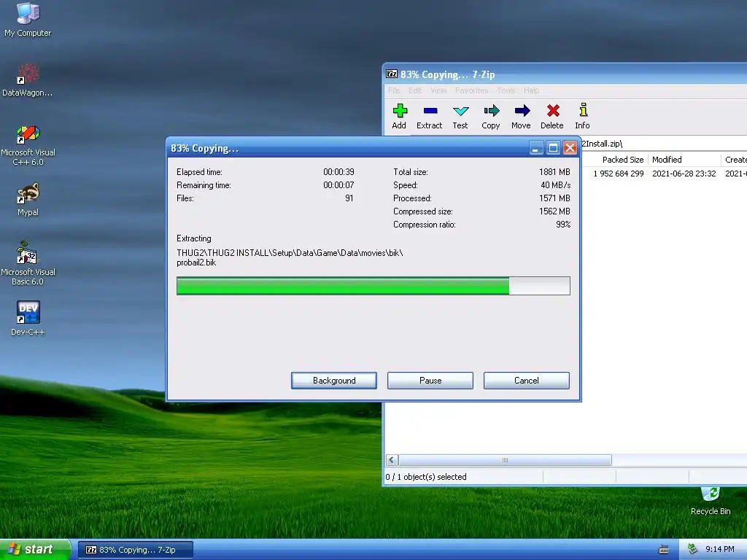Viewport: 747px width, 560px height.
Task: Click the keyboard icon in the taskbar
Action: pos(664,550)
